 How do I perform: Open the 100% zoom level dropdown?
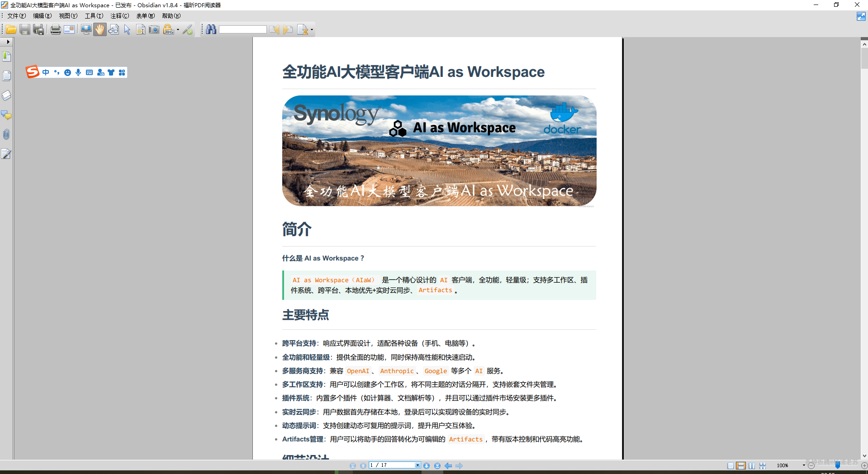804,465
